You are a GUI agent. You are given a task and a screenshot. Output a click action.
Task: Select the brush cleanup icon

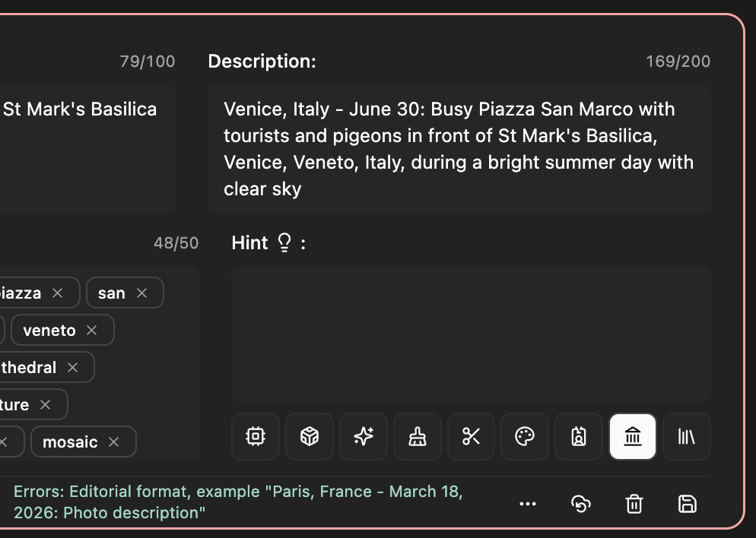417,437
